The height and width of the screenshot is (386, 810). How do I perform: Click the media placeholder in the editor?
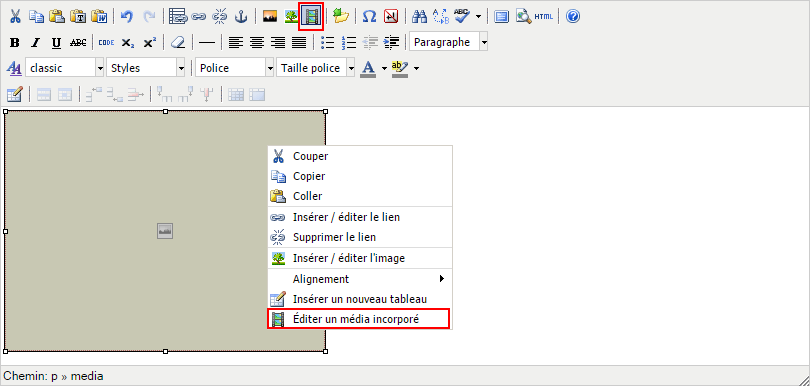[165, 231]
